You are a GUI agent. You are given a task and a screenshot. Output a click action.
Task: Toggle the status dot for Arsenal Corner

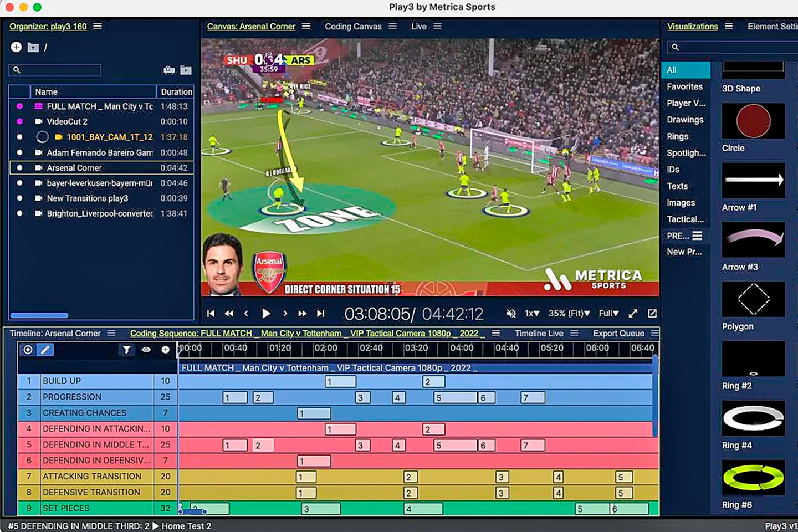point(20,167)
